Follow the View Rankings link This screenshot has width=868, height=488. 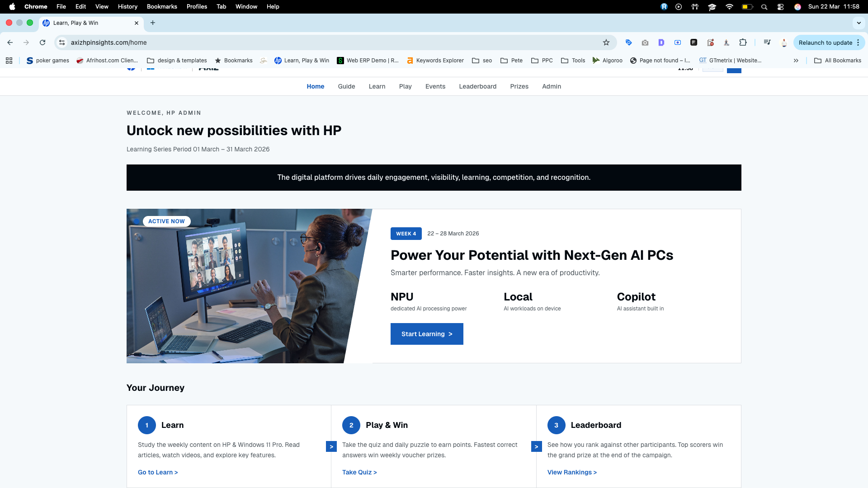[x=572, y=472]
